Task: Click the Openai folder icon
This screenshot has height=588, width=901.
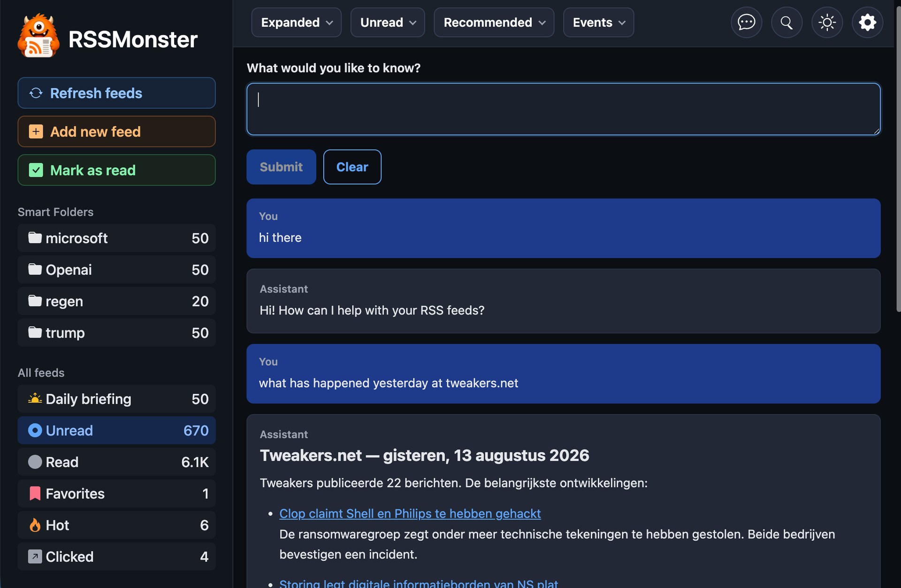Action: [x=35, y=269]
